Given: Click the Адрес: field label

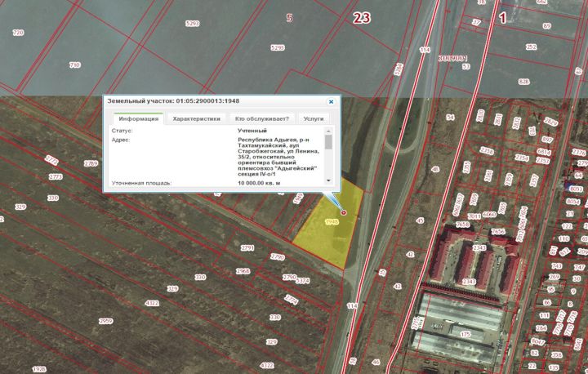Looking at the screenshot, I should pyautogui.click(x=121, y=140).
